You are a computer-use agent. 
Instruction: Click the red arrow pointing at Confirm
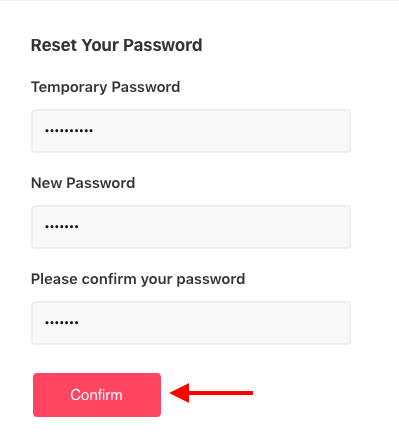(211, 393)
